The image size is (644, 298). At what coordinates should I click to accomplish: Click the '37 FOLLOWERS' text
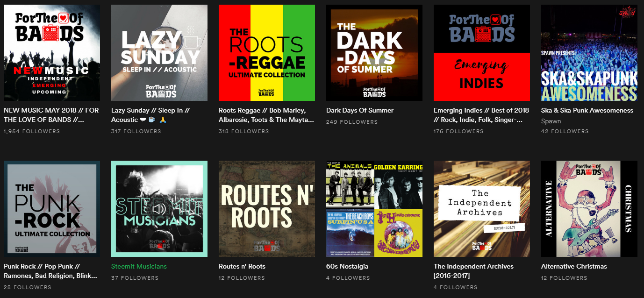[x=135, y=278]
